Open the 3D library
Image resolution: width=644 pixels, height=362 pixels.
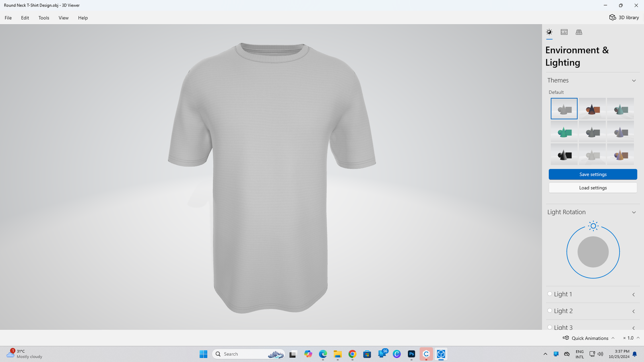[x=624, y=18]
